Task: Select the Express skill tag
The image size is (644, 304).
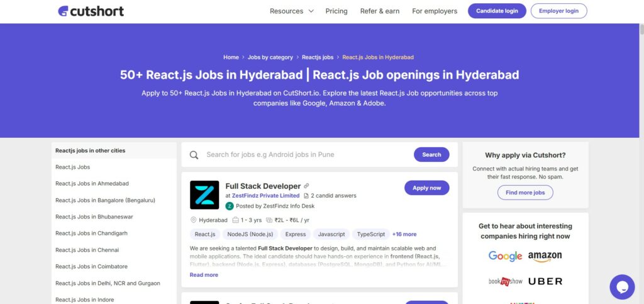Action: pyautogui.click(x=296, y=234)
